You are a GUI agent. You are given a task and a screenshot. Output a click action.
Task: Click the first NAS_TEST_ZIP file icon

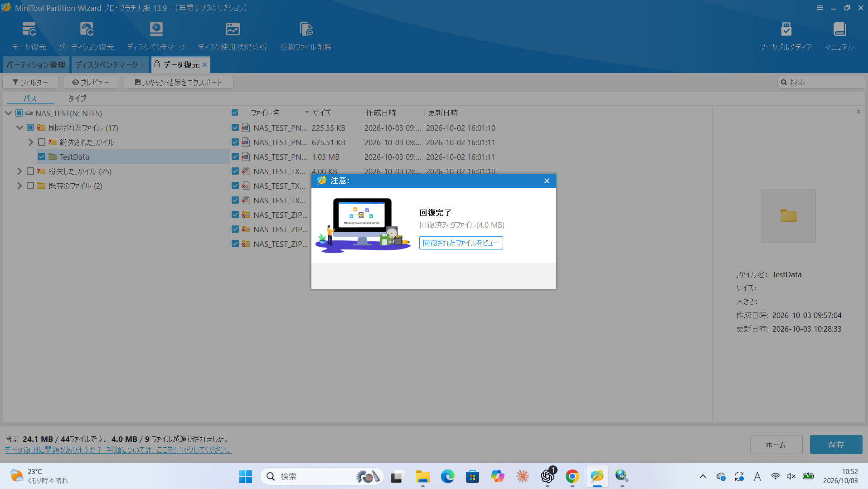(x=246, y=215)
